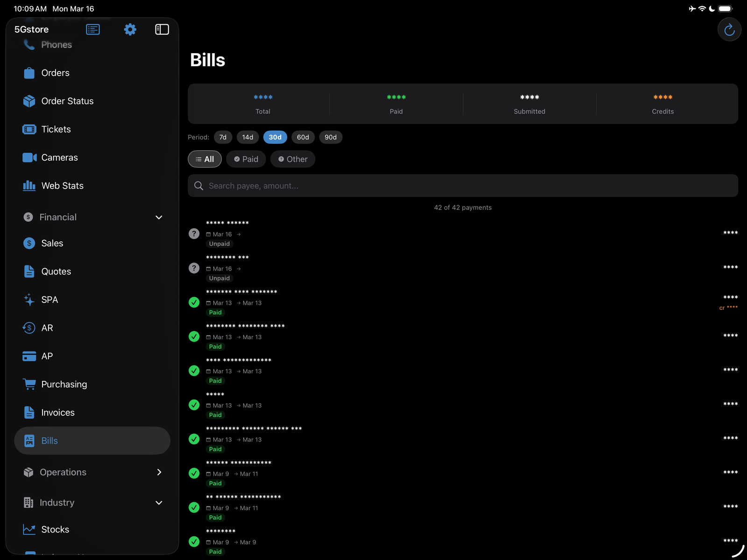Collapse the Industry section

pos(159,503)
